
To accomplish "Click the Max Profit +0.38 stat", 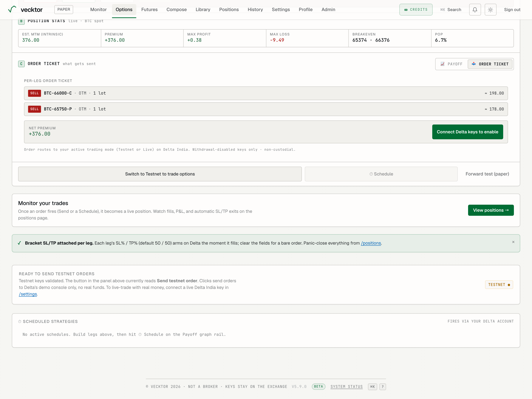I will (x=224, y=38).
